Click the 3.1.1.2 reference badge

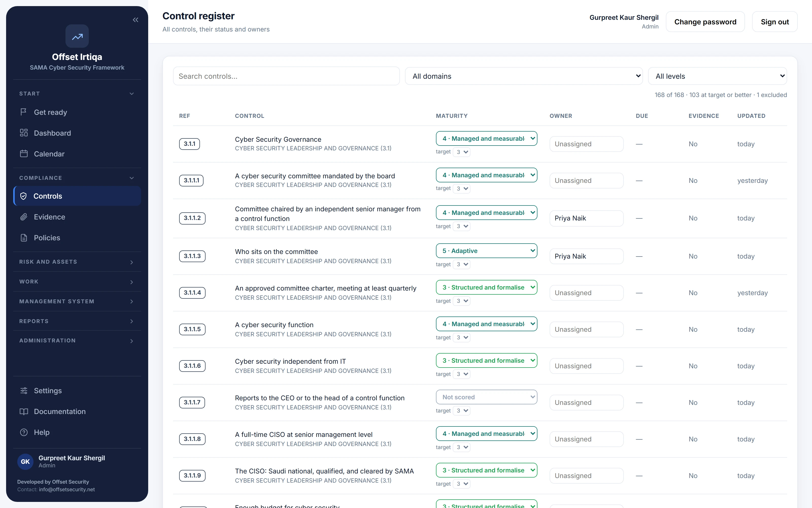(192, 218)
